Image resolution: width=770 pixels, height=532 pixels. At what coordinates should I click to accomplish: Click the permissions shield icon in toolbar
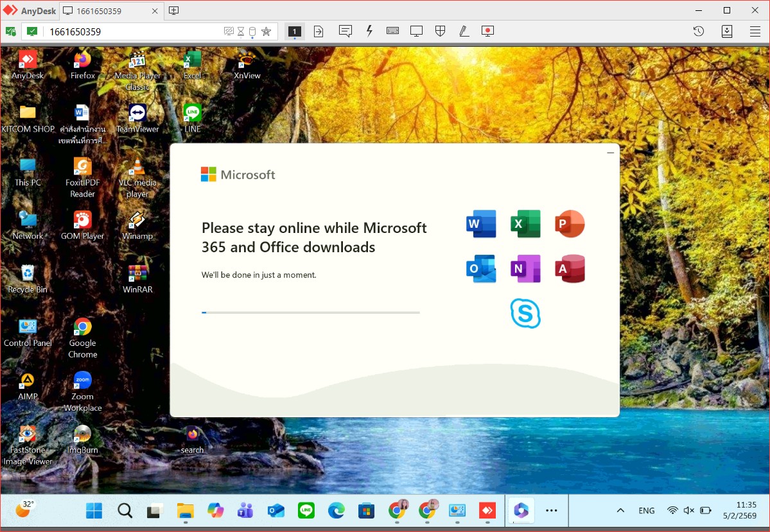[440, 31]
